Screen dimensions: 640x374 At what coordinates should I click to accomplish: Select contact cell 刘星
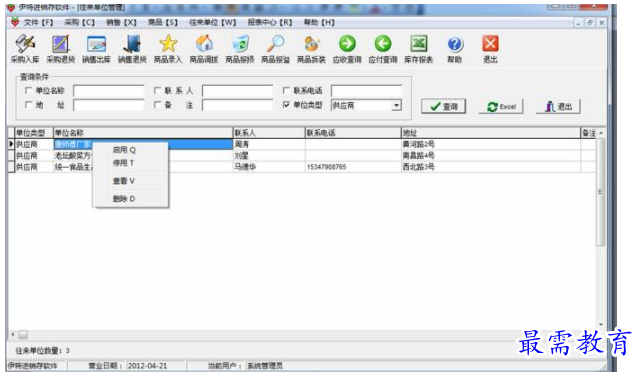pyautogui.click(x=269, y=156)
